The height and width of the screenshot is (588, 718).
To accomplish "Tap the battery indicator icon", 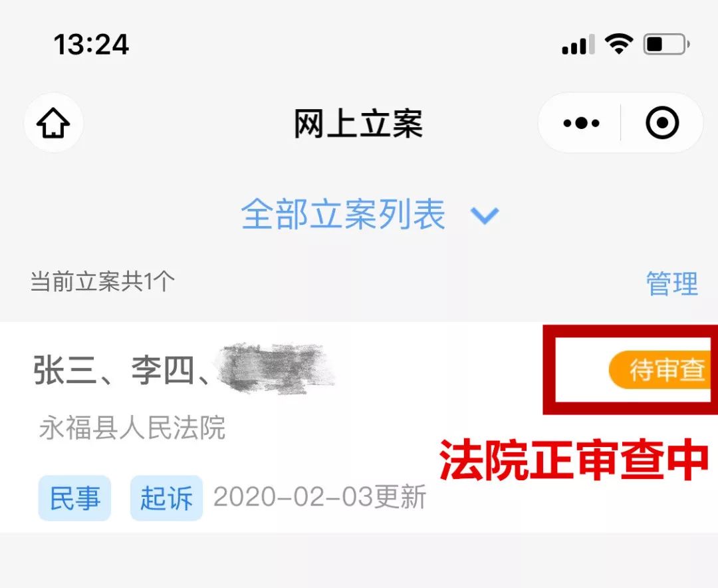I will (666, 45).
